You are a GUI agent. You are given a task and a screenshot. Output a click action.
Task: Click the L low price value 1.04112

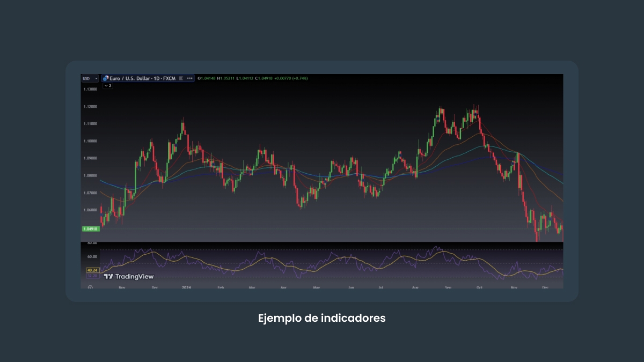tap(244, 78)
